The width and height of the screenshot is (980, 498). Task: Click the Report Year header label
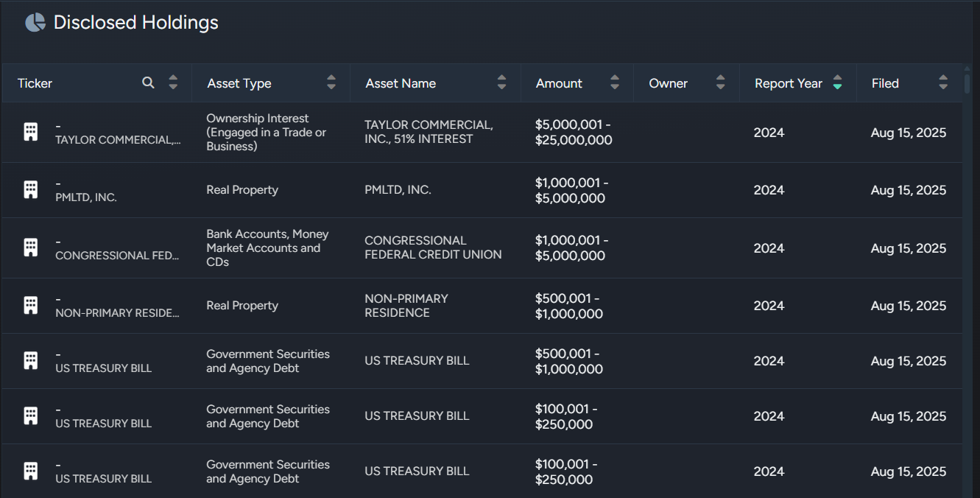789,83
